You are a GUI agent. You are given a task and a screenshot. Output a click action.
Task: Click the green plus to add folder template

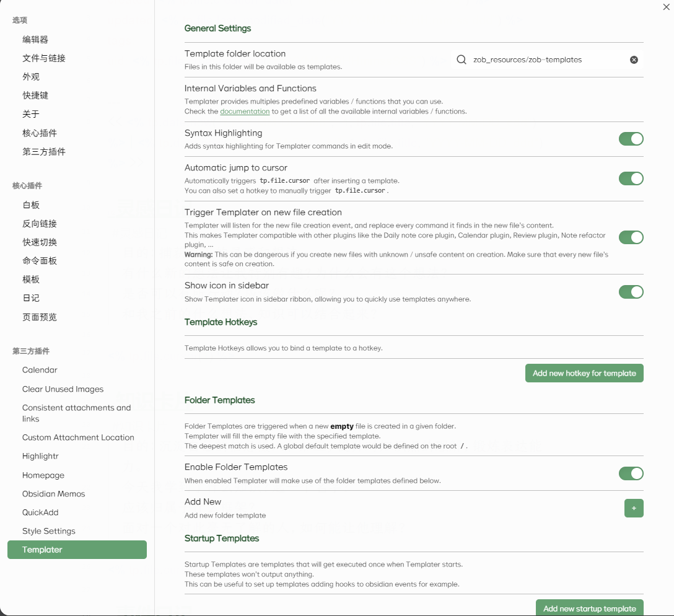click(634, 508)
